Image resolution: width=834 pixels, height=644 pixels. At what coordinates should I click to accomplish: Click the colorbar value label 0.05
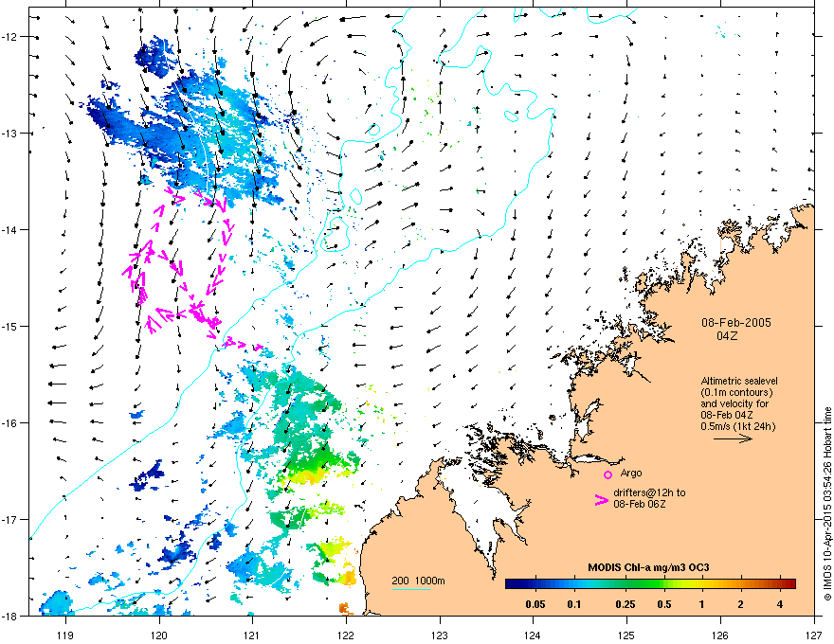(535, 604)
